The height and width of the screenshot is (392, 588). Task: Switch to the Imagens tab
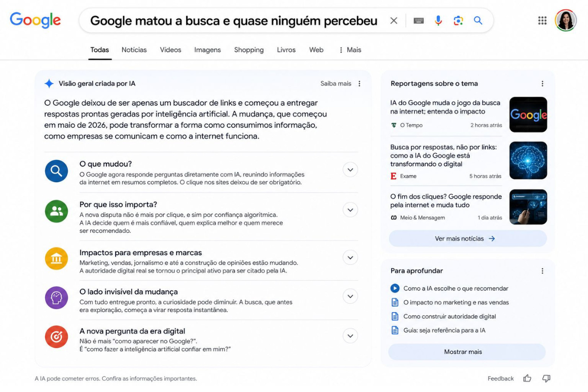(208, 50)
